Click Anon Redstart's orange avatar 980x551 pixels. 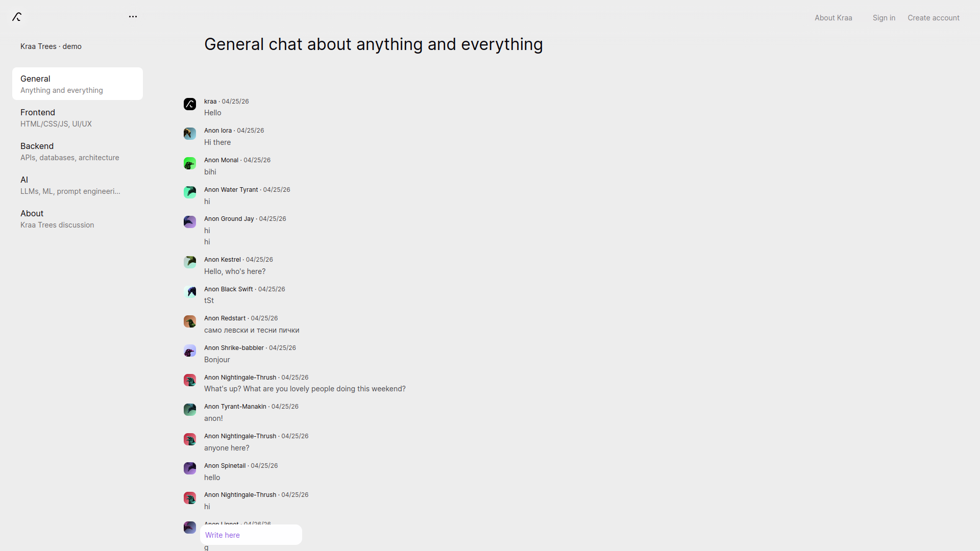pyautogui.click(x=190, y=321)
